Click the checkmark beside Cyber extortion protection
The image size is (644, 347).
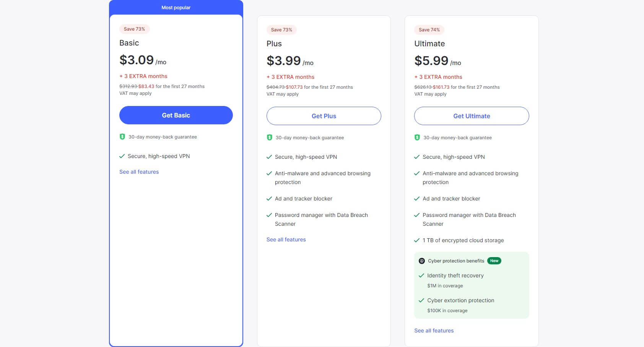click(421, 300)
